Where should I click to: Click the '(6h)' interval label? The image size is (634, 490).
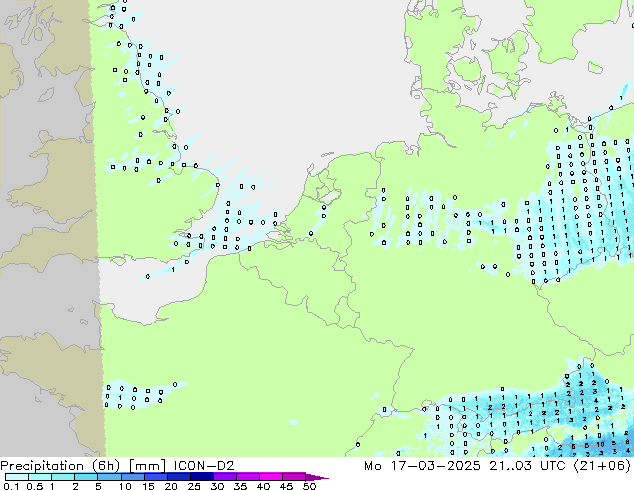pyautogui.click(x=106, y=466)
